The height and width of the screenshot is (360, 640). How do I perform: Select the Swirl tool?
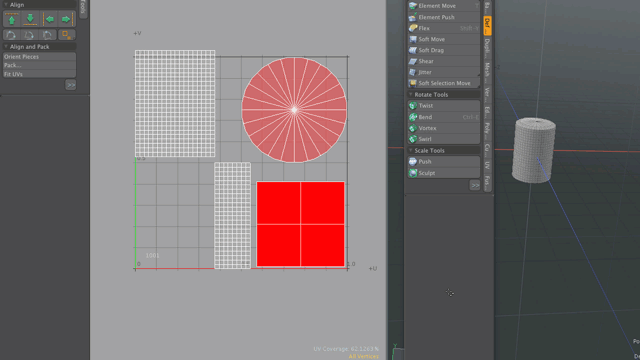click(443, 139)
